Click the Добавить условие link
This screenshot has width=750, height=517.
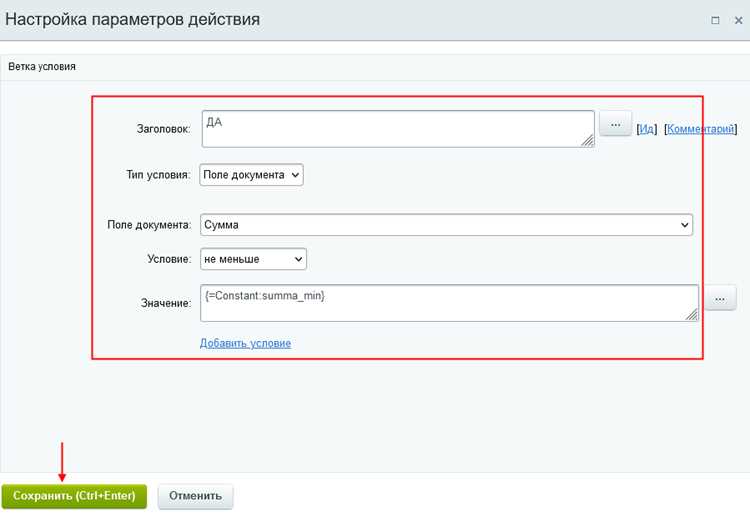(x=245, y=343)
